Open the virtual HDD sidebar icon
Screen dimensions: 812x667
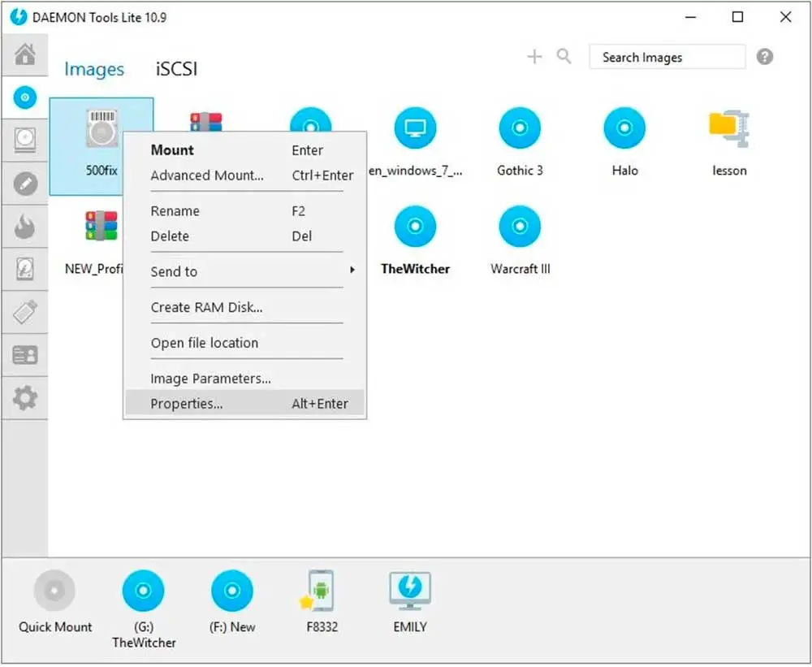click(x=25, y=269)
